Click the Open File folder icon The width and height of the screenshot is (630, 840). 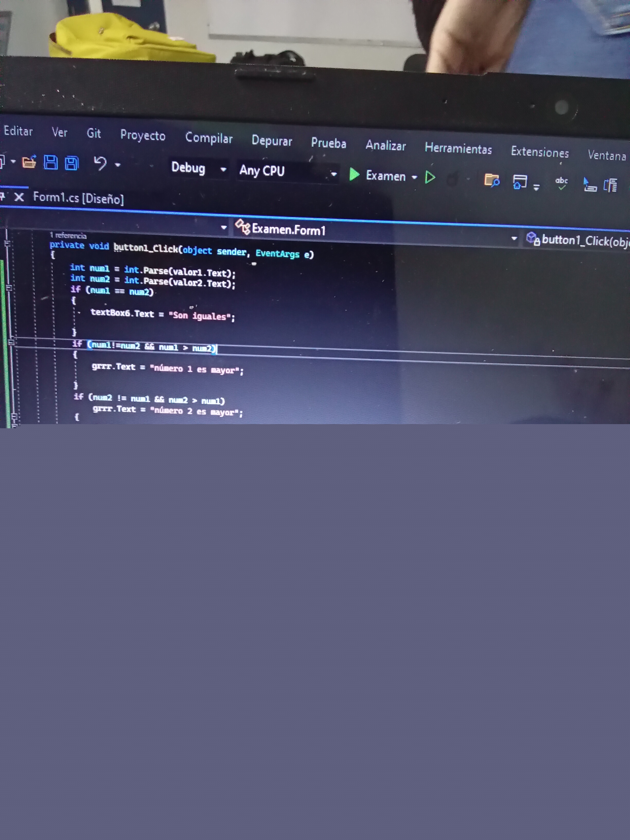tap(29, 162)
